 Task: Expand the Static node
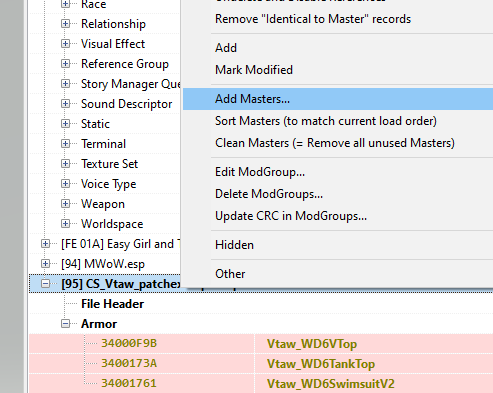click(x=66, y=124)
